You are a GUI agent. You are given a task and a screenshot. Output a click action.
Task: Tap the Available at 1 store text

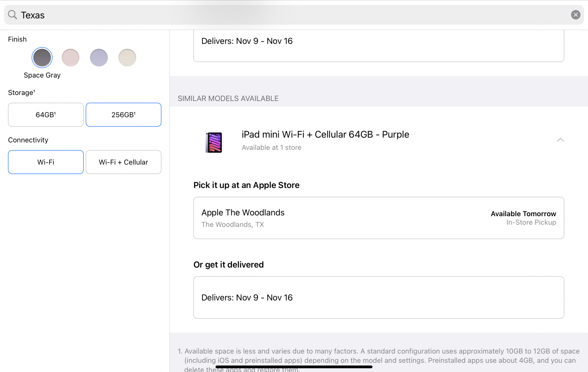tap(271, 148)
